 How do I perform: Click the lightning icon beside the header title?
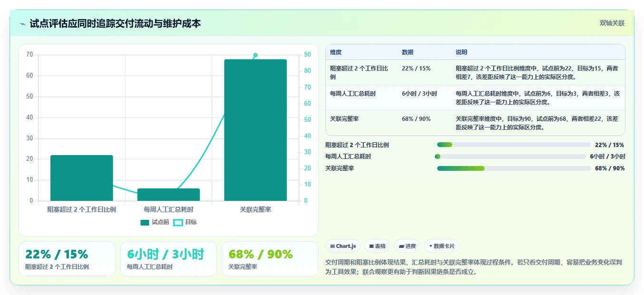[x=23, y=24]
